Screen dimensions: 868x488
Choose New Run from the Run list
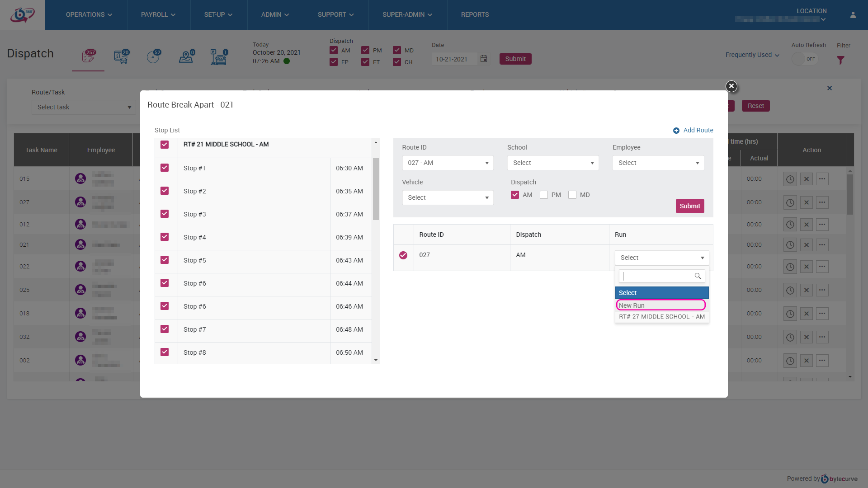pyautogui.click(x=660, y=305)
